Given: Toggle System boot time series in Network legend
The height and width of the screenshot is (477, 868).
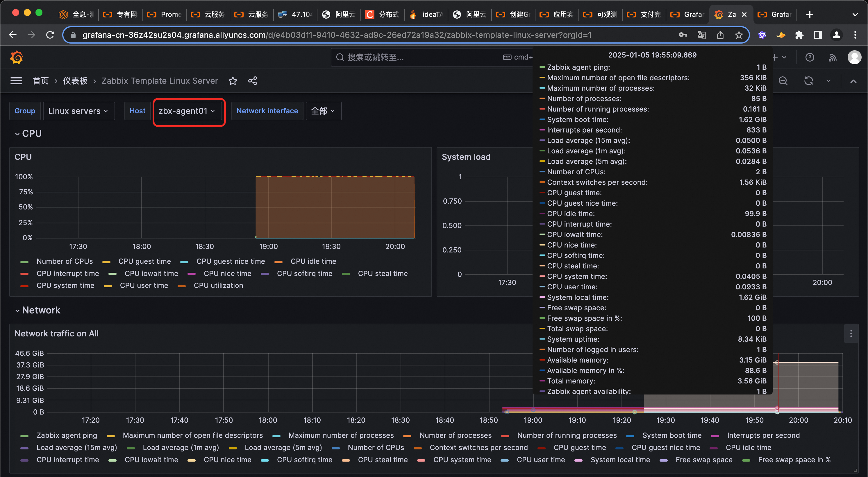Looking at the screenshot, I should coord(672,435).
